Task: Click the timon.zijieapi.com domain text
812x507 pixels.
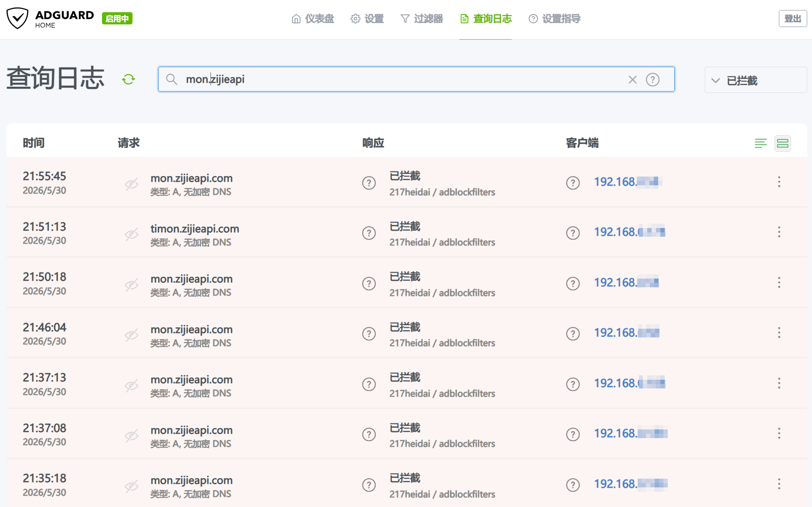Action: tap(195, 229)
